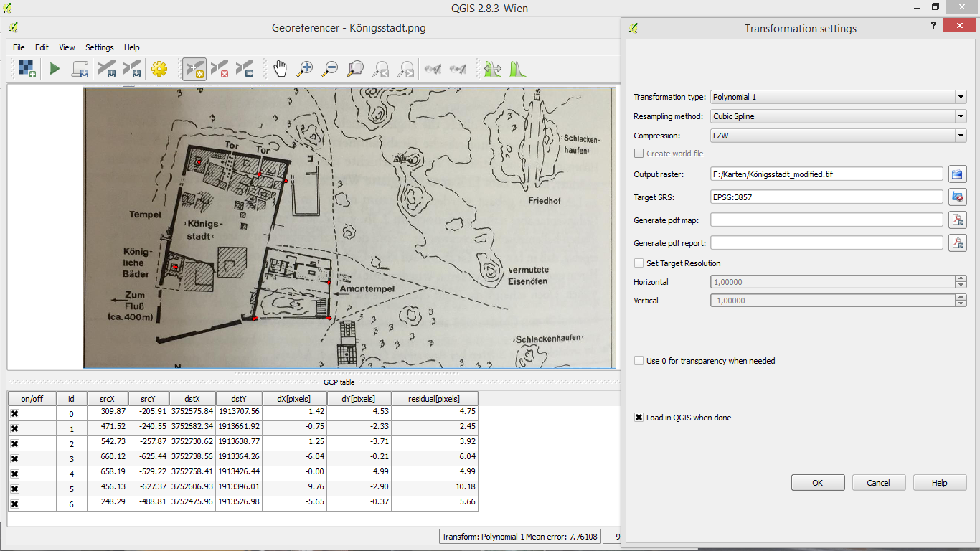This screenshot has height=551, width=980.
Task: Open the Resampling method dropdown
Action: (839, 116)
